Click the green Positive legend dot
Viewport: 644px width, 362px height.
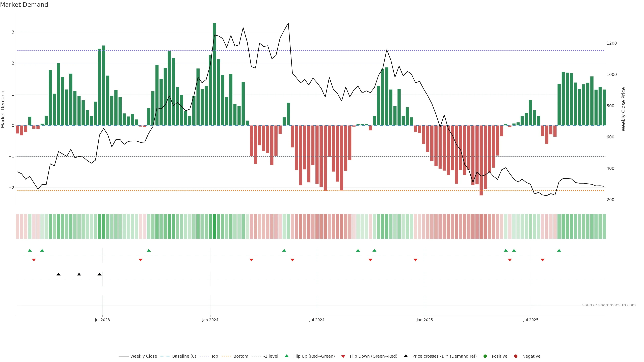pyautogui.click(x=485, y=356)
